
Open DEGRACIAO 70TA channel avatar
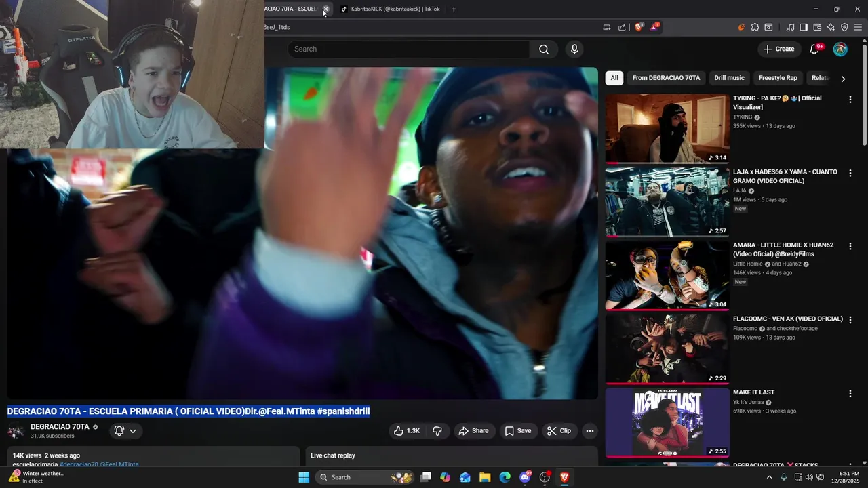16,431
